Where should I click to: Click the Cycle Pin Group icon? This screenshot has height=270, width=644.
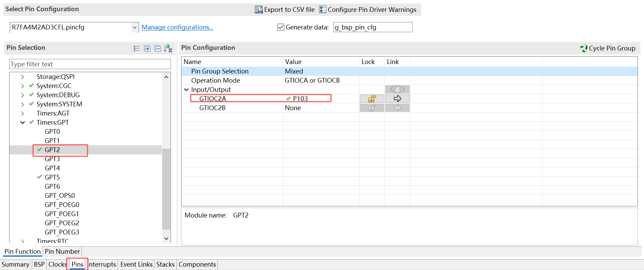(584, 48)
